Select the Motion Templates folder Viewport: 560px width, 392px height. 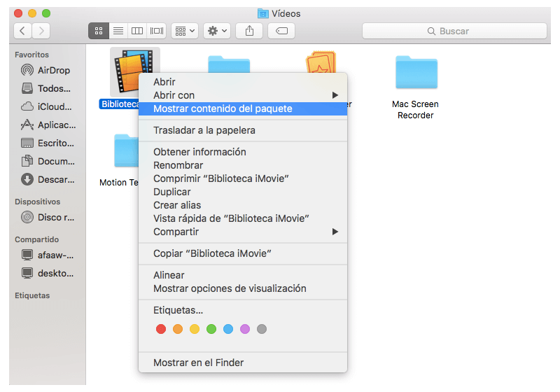[x=126, y=150]
